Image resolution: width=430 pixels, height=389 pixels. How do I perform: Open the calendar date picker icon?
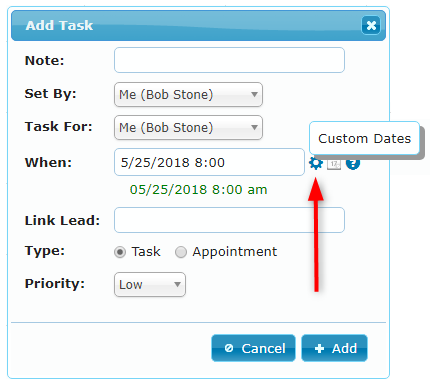point(334,164)
